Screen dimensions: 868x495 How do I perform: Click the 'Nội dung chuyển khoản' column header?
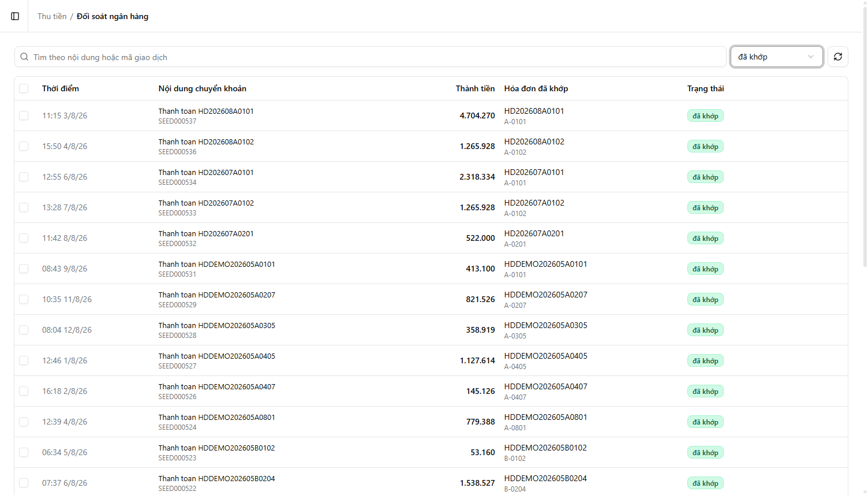[x=203, y=88]
